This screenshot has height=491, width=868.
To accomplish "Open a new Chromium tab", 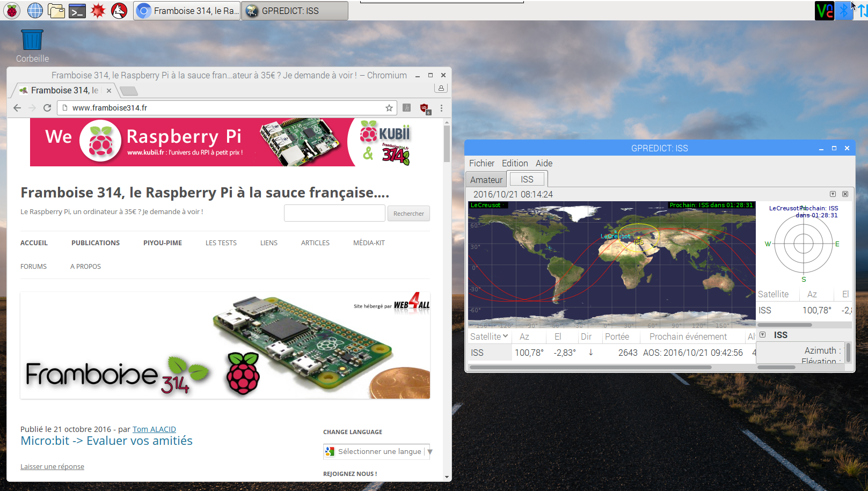I will click(x=128, y=91).
